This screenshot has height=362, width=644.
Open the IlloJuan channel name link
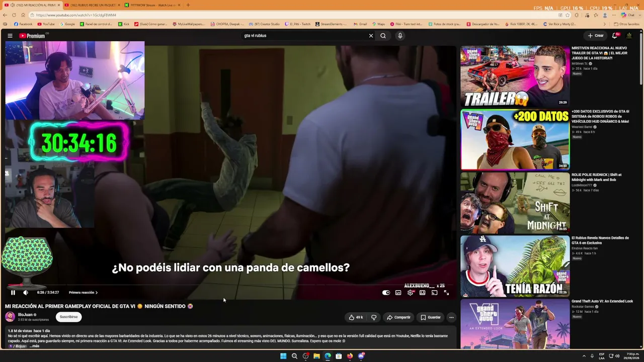point(25,315)
